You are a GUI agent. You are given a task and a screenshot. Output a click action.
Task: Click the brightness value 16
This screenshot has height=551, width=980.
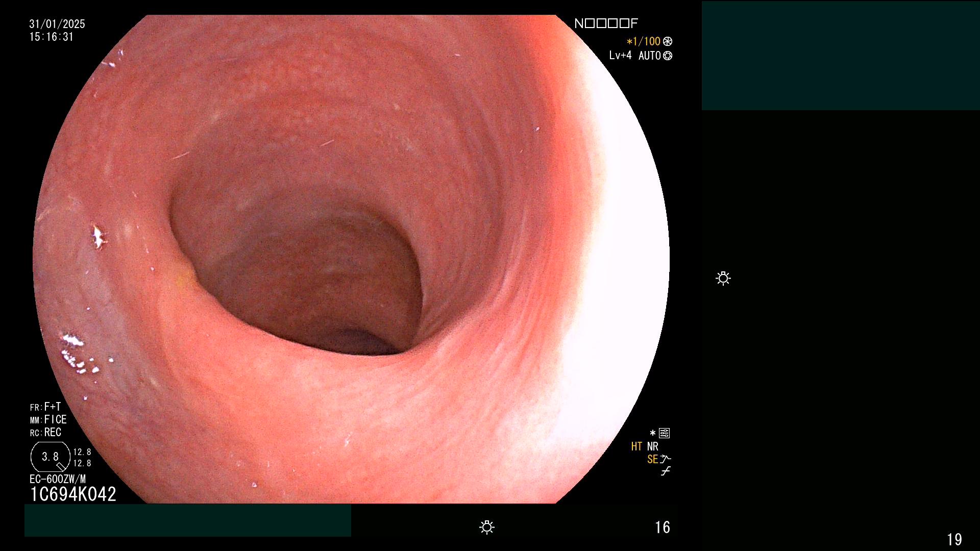point(663,527)
